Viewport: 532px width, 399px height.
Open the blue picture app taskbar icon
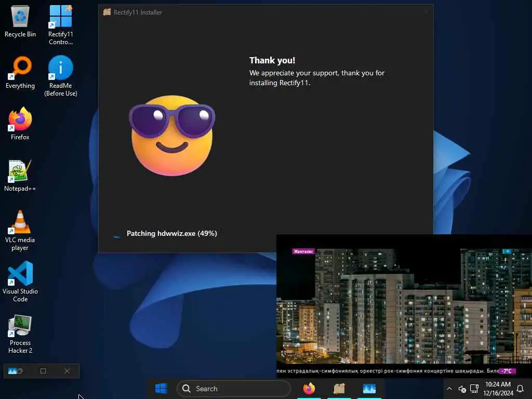[369, 389]
